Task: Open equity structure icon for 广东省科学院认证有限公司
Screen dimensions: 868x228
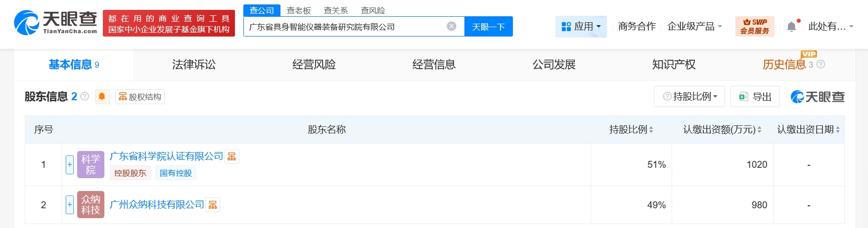Action: click(x=231, y=157)
